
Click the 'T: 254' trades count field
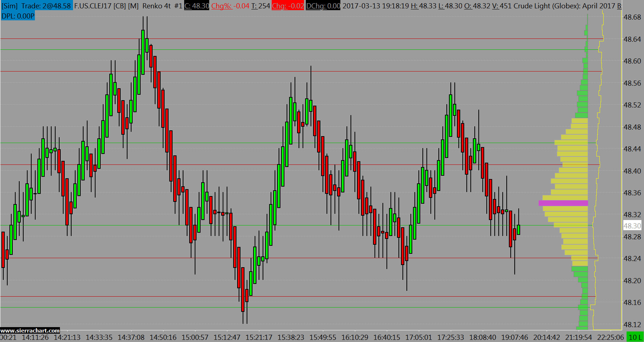[x=260, y=6]
